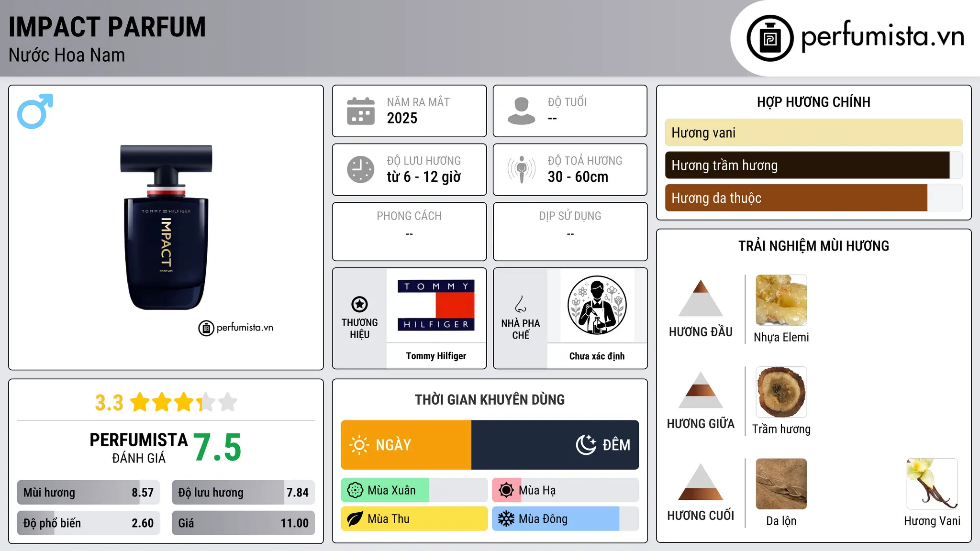Click the Tommy Hilfiger flag logo image

pyautogui.click(x=436, y=305)
